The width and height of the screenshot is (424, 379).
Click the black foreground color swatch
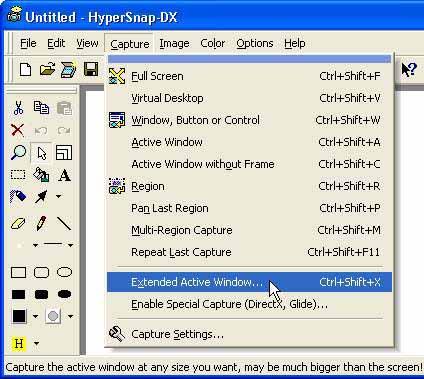[19, 316]
